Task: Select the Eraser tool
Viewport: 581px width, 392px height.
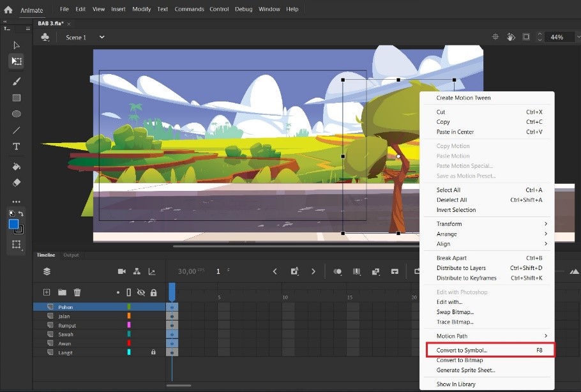Action: [x=17, y=183]
